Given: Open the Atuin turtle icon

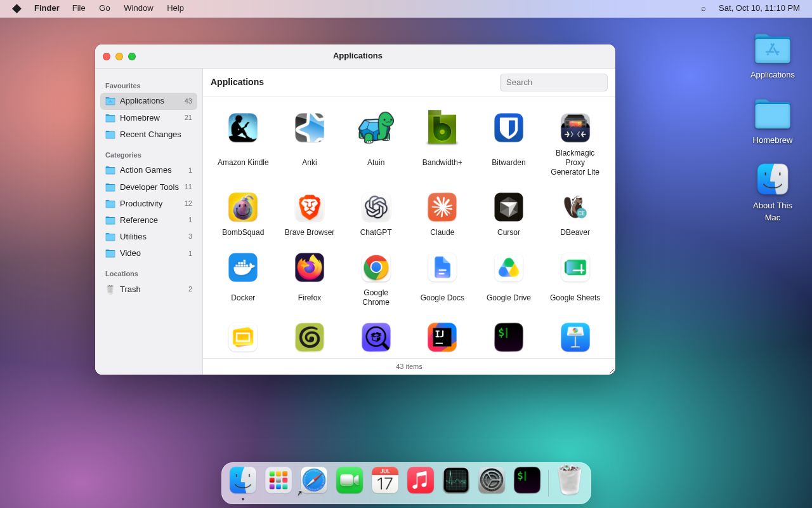Looking at the screenshot, I should [x=376, y=128].
